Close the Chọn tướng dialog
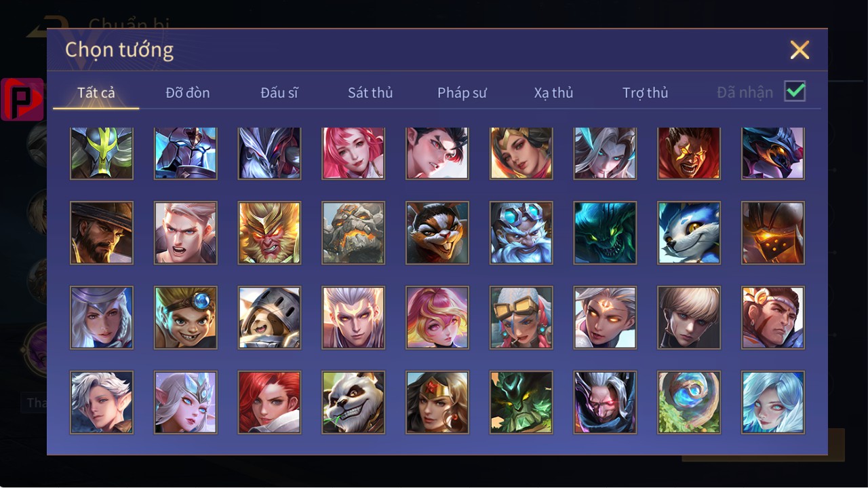Image resolution: width=868 pixels, height=488 pixels. point(800,50)
